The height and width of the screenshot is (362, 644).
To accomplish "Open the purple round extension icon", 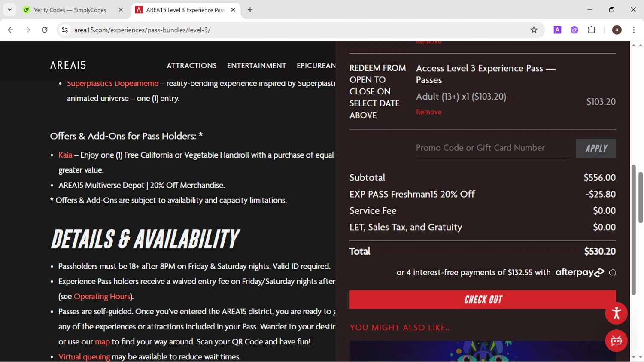I will pyautogui.click(x=574, y=30).
